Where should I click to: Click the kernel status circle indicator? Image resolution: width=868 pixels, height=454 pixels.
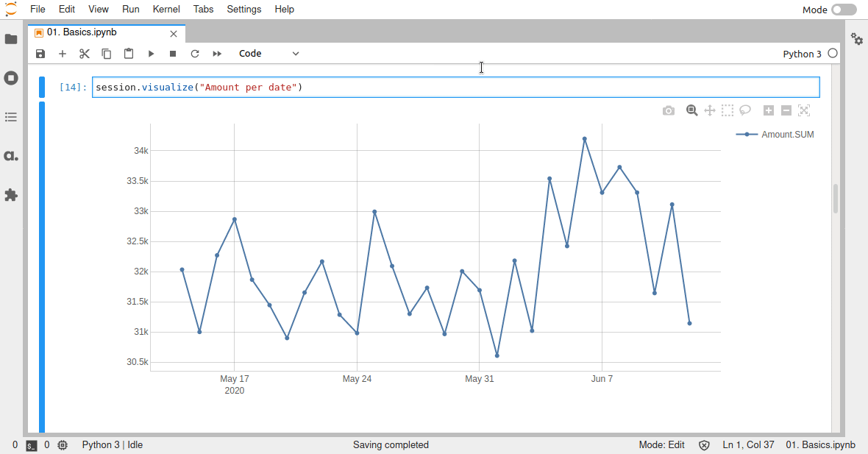(833, 54)
